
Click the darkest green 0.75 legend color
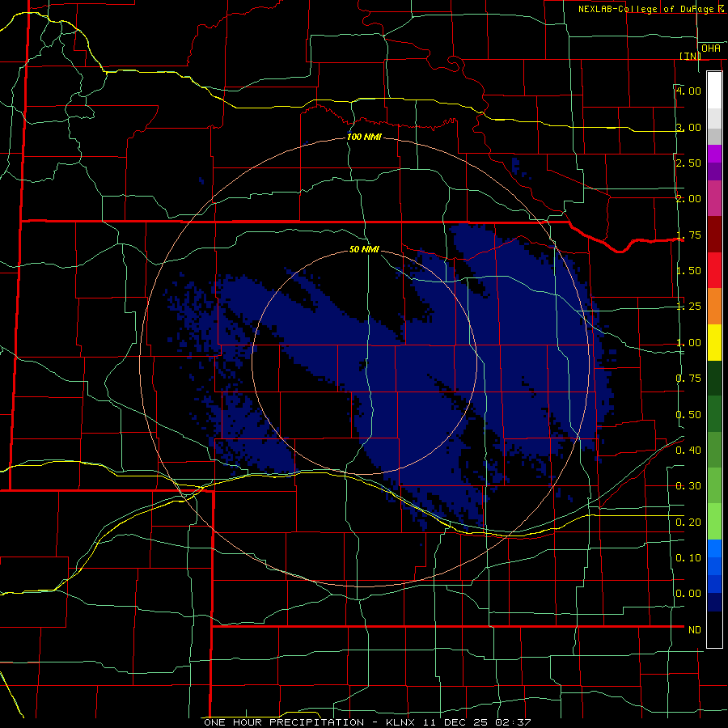click(714, 378)
